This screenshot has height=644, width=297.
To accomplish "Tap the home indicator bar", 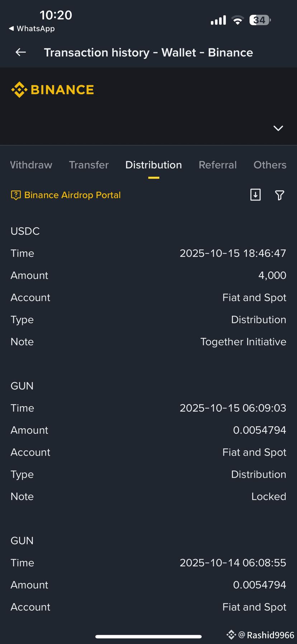I will point(148,636).
